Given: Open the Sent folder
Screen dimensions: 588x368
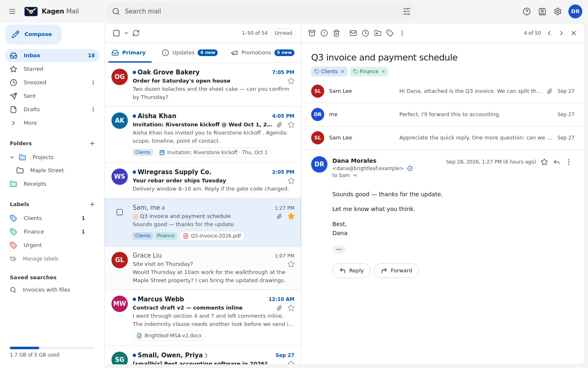Looking at the screenshot, I should click(52, 96).
